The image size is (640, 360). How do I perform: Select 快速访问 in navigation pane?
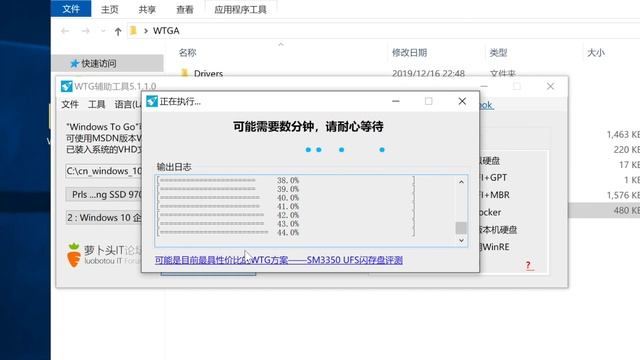(x=107, y=63)
